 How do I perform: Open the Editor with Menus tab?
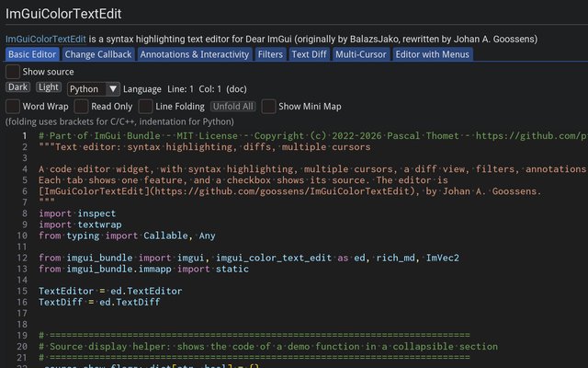pos(433,54)
